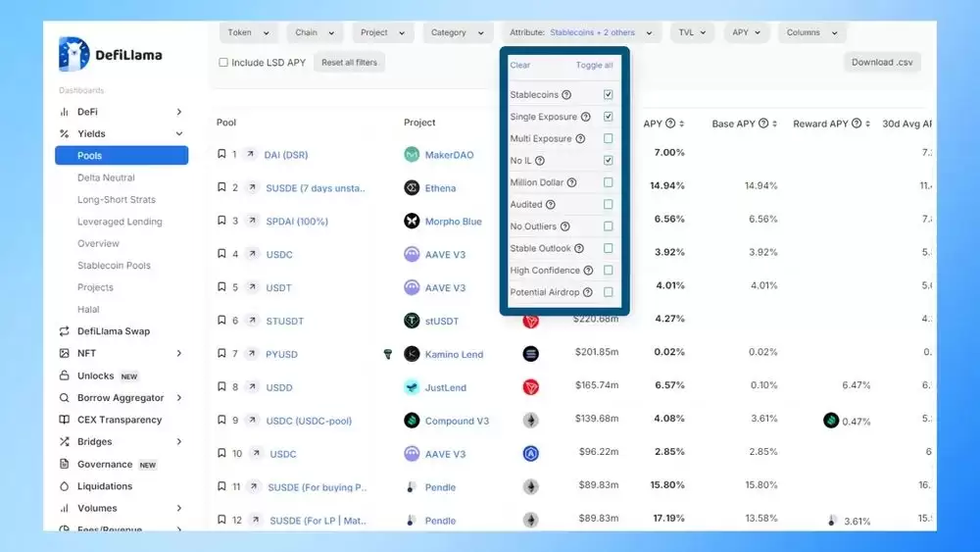Bookmark the DAI (DSR) pool

click(x=221, y=155)
